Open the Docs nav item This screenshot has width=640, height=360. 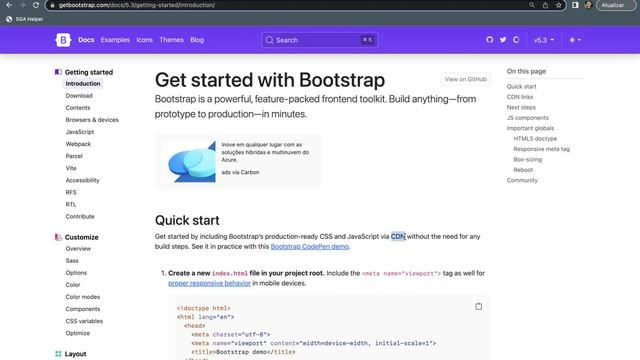tap(86, 40)
